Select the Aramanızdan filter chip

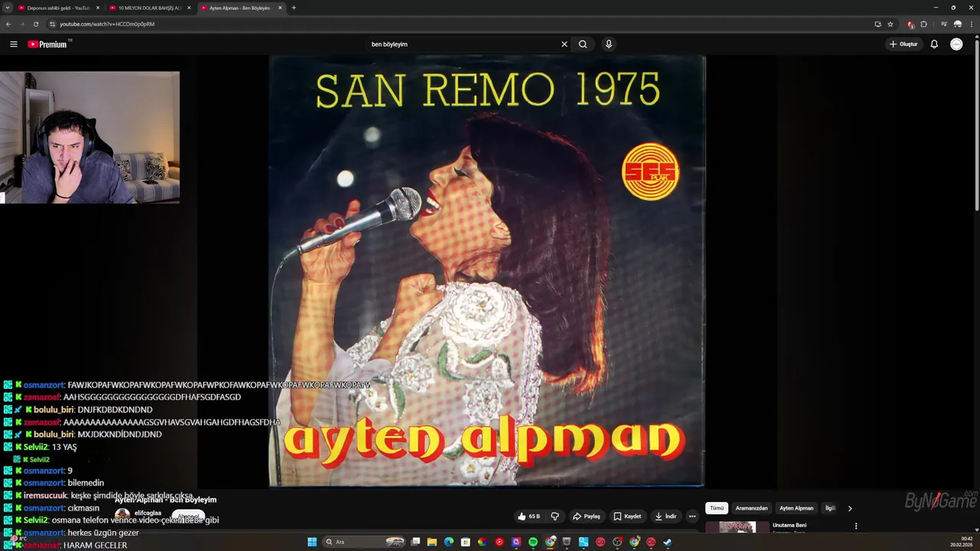pyautogui.click(x=751, y=508)
